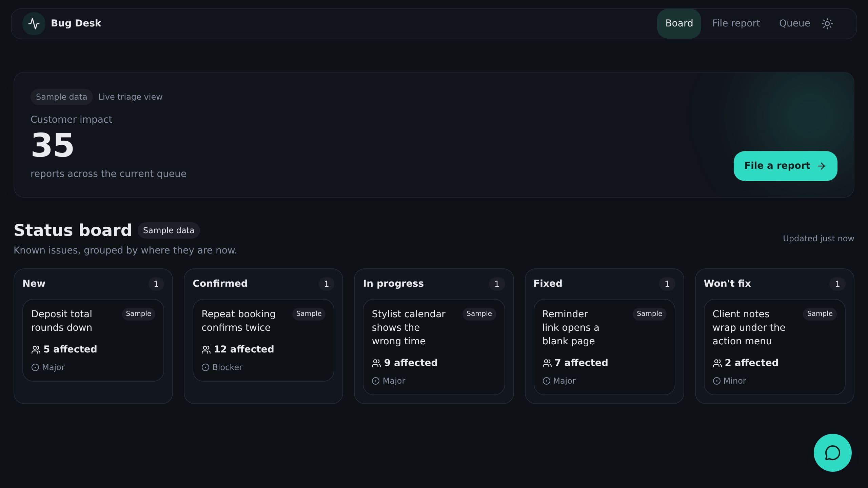Click Sample tag on Repeat booking card
The image size is (868, 488).
pos(309,314)
